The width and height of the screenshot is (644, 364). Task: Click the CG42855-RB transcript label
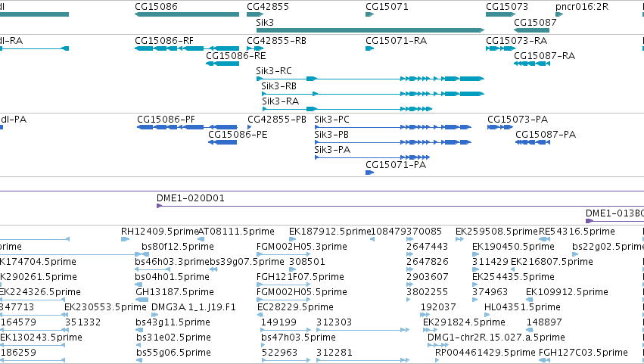pos(276,41)
